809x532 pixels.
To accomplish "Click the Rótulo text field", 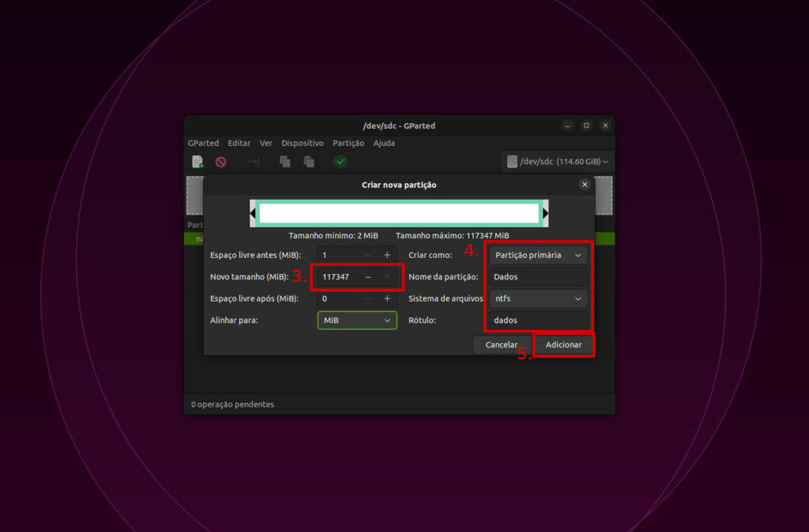I will point(538,320).
